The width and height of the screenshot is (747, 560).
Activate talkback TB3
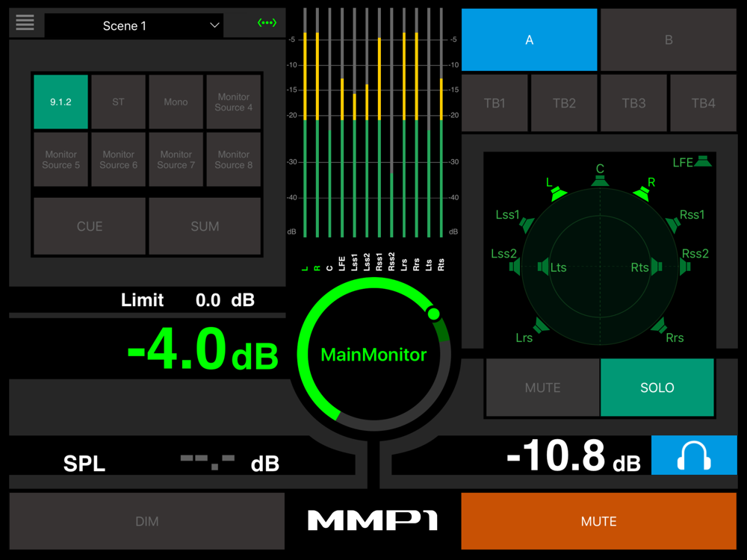(633, 103)
